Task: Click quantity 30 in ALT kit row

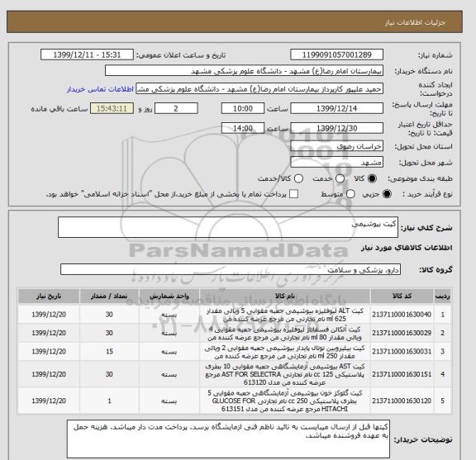Action: 109,315
